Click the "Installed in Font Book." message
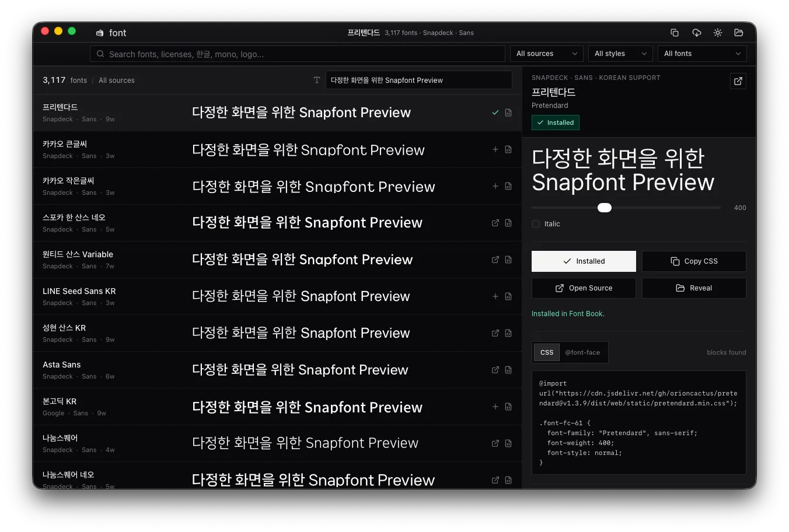 pos(568,314)
